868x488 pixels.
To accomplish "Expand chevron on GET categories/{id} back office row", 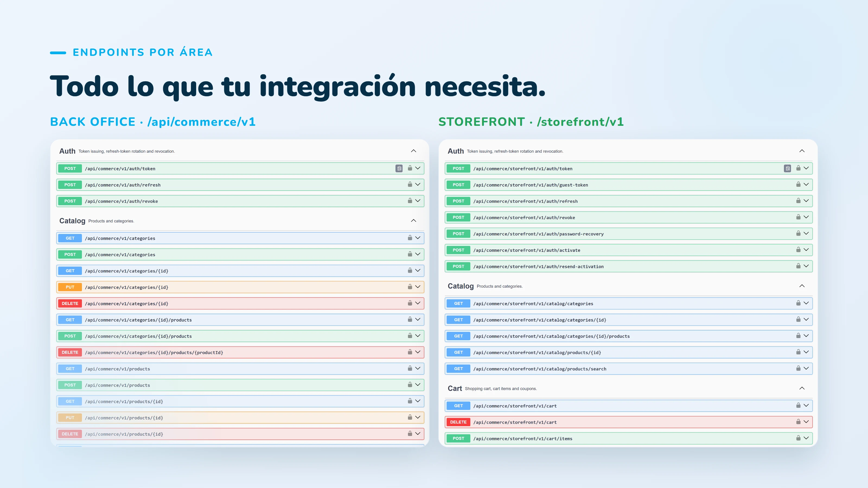I will pyautogui.click(x=418, y=271).
